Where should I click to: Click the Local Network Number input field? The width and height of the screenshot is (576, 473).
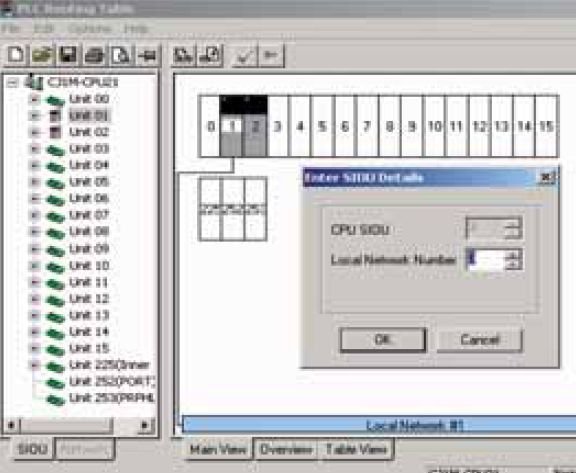pos(486,260)
